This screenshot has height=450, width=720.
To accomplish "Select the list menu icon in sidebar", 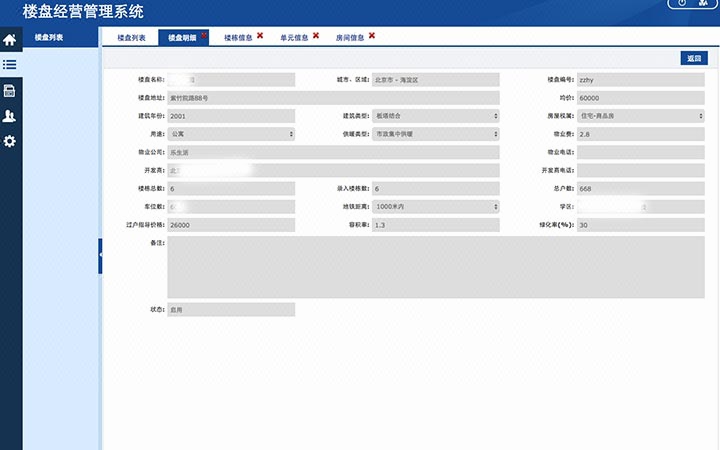I will [x=10, y=65].
